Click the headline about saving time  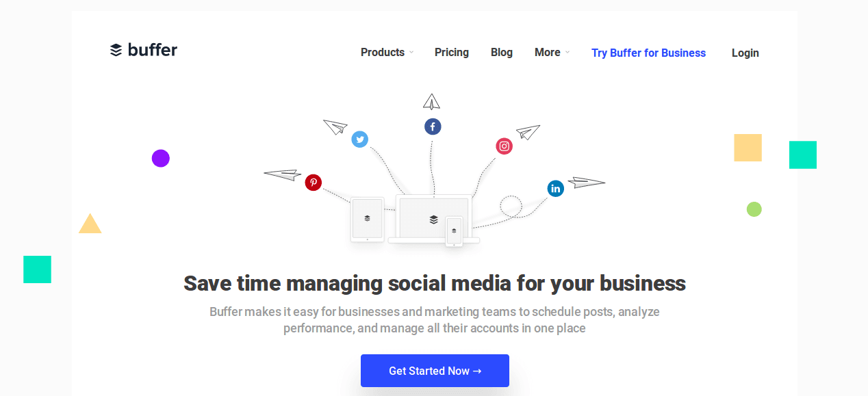435,283
